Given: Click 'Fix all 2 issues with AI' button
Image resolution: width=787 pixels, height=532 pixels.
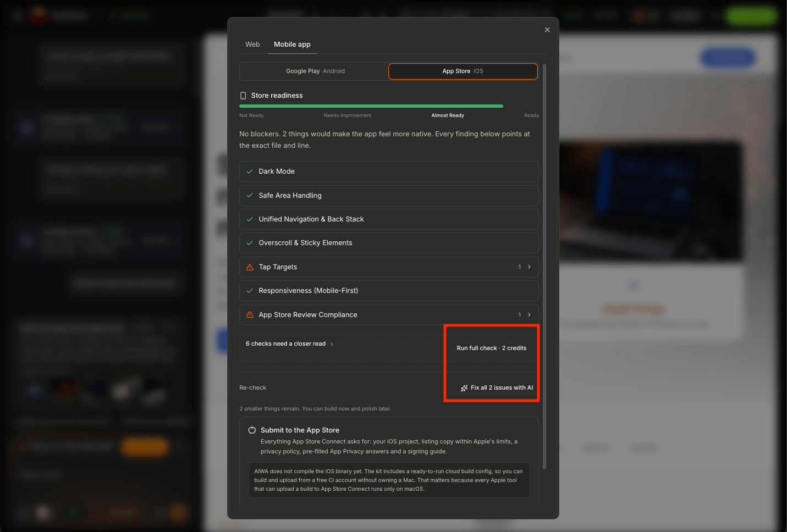Looking at the screenshot, I should (x=497, y=387).
